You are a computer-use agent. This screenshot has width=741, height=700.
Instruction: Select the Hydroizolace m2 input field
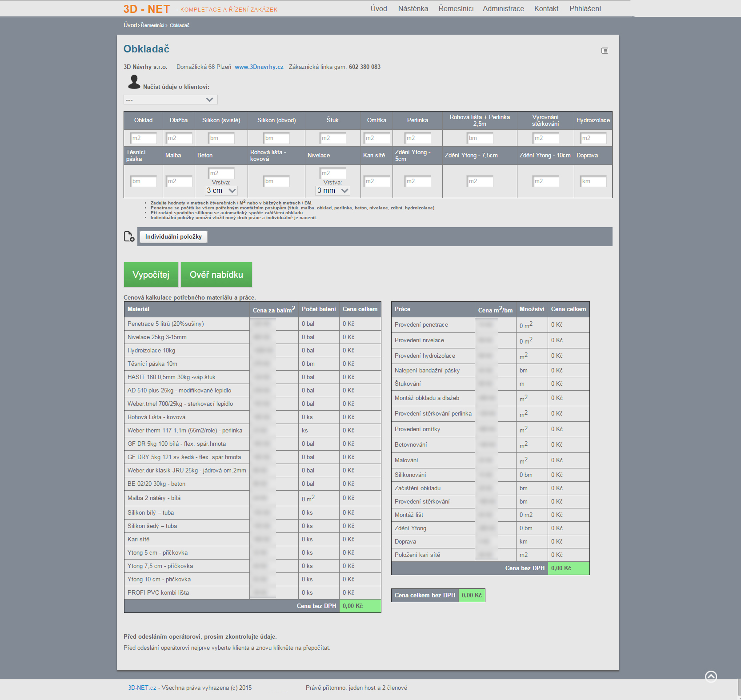(x=593, y=138)
